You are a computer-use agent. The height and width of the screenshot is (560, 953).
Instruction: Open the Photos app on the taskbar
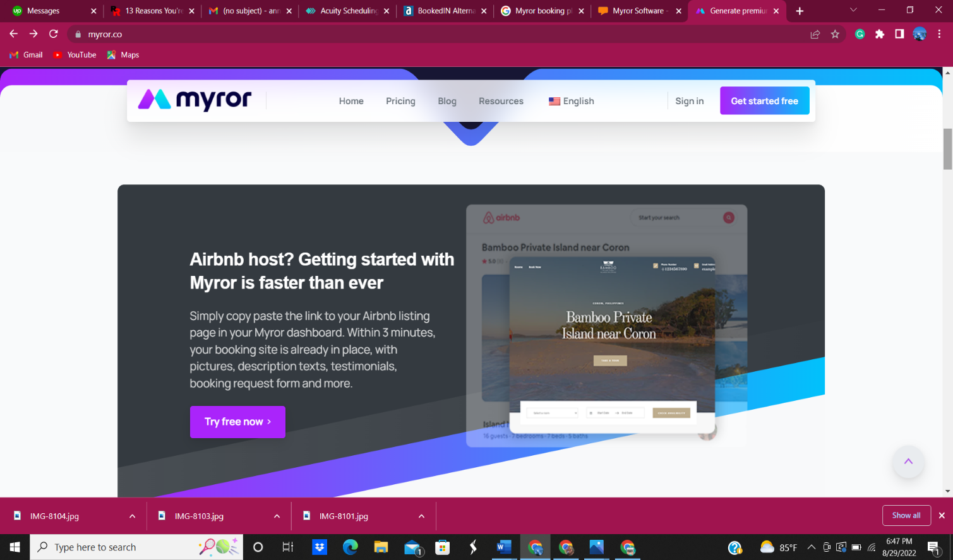[596, 547]
